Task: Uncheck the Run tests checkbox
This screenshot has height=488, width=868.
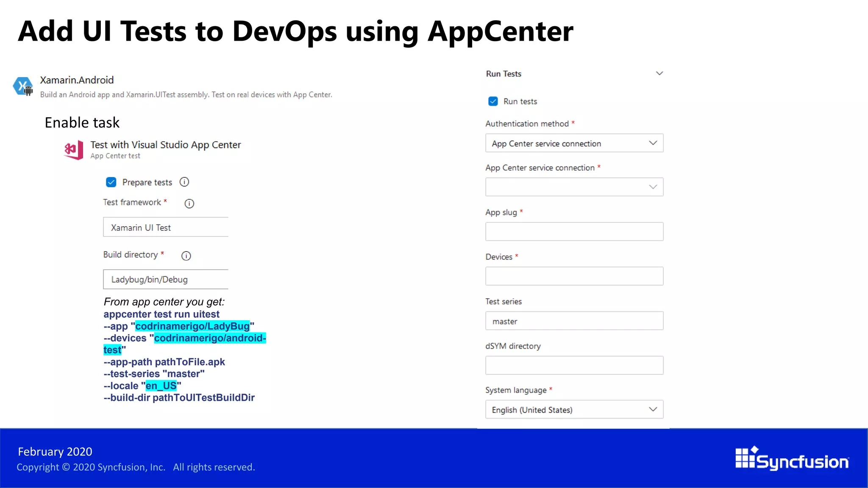Action: [x=493, y=101]
